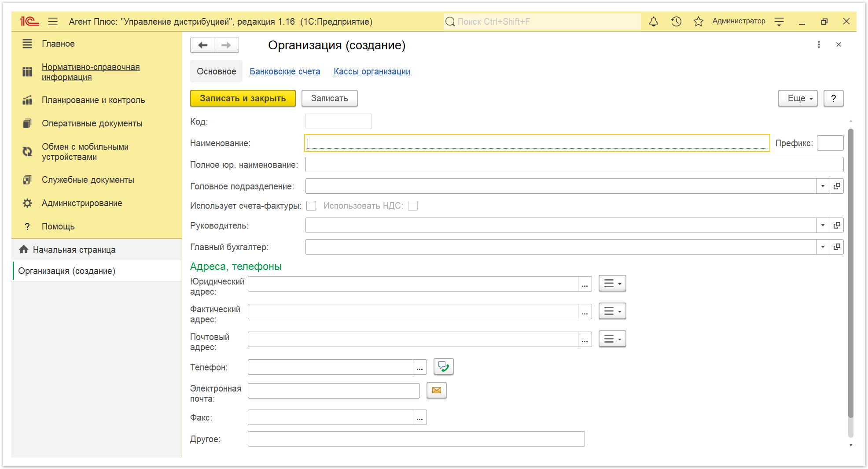
Task: Select the Организация (создание) open window entry
Action: 97,271
